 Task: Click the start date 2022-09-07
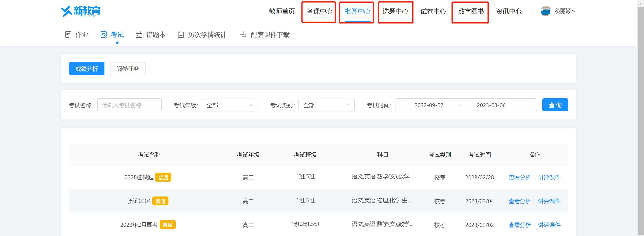429,105
